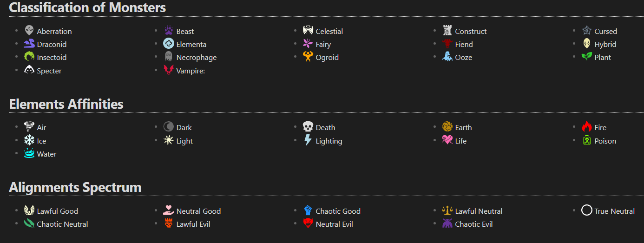Click the red Vampire bat icon
This screenshot has height=243, width=644.
[169, 70]
